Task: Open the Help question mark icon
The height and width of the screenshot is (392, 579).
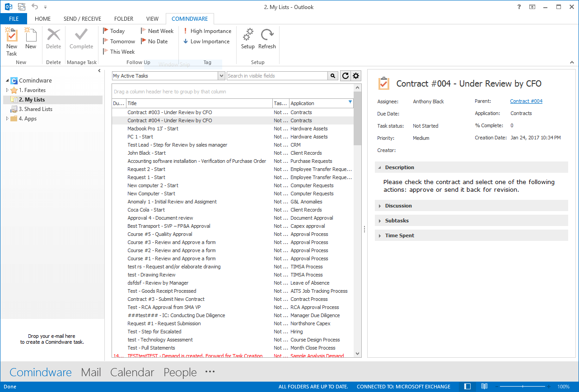Action: coord(518,7)
